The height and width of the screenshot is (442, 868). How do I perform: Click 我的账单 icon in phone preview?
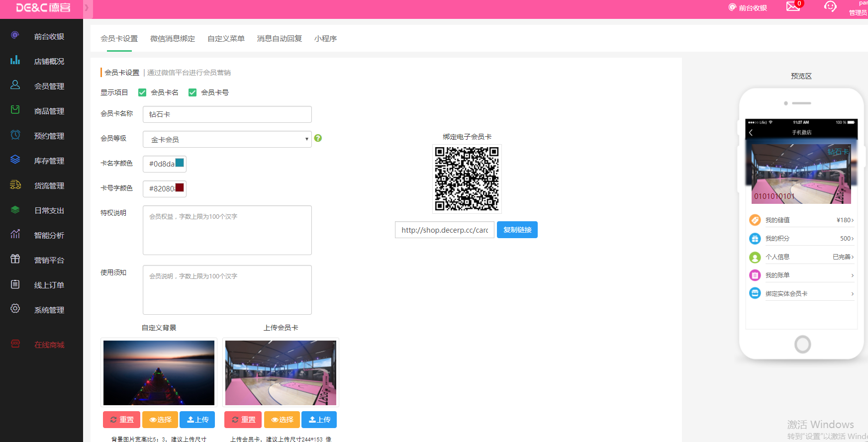pyautogui.click(x=755, y=275)
